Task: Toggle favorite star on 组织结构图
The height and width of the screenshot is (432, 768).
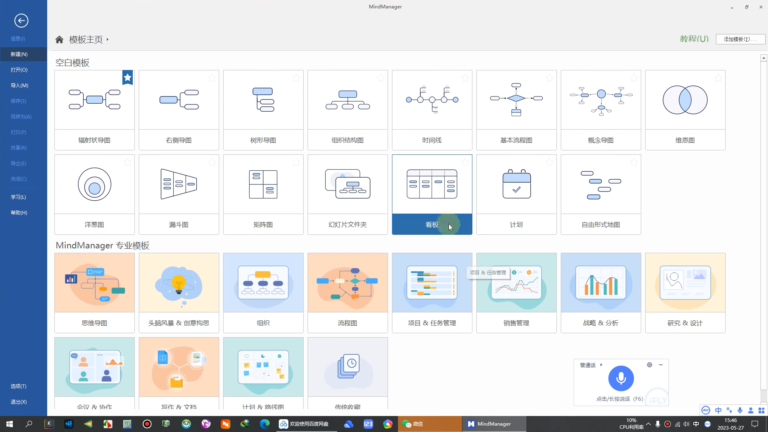Action: pos(381,77)
